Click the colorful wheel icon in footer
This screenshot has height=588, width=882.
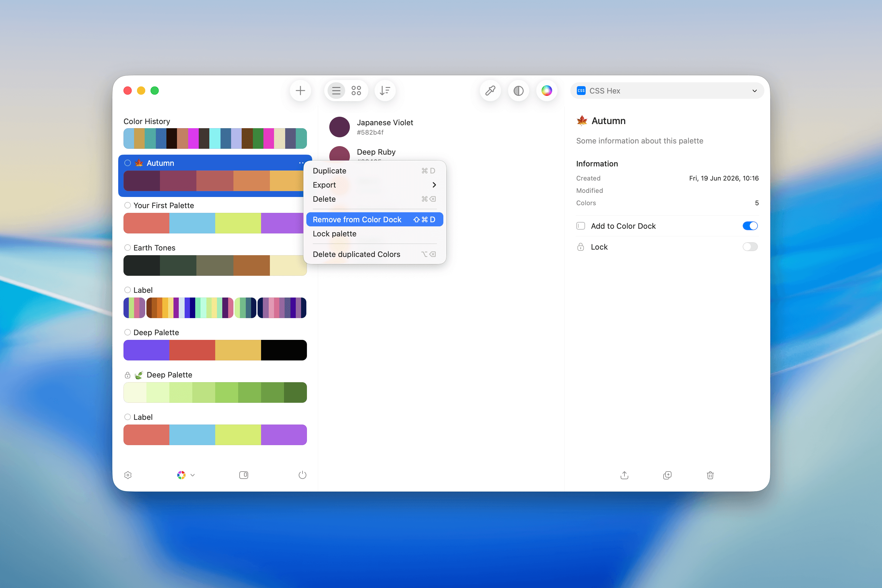[181, 475]
